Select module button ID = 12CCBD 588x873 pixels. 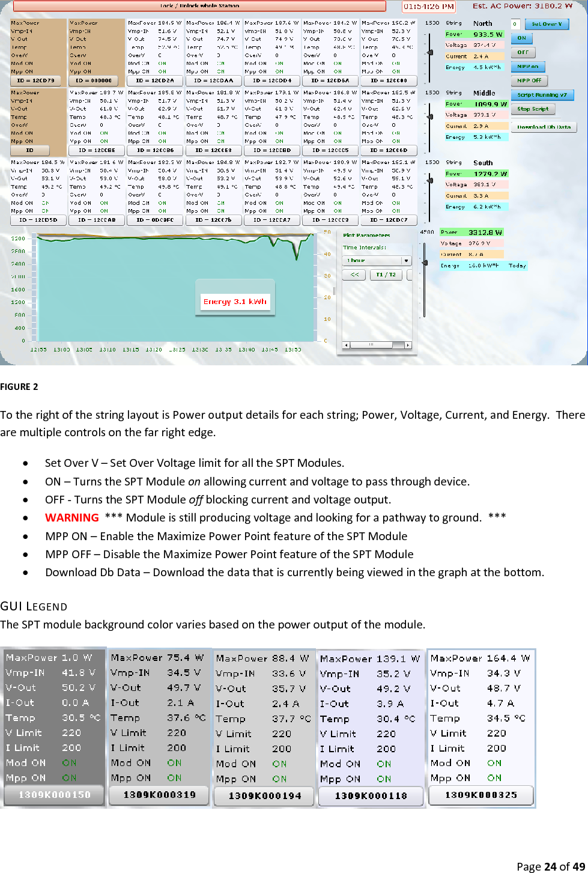click(271, 150)
